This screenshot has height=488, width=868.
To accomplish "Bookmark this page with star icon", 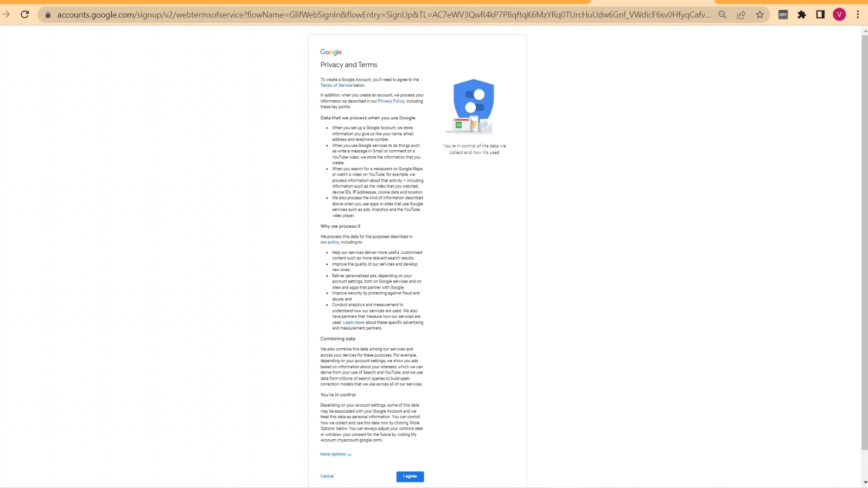I will coord(759,15).
